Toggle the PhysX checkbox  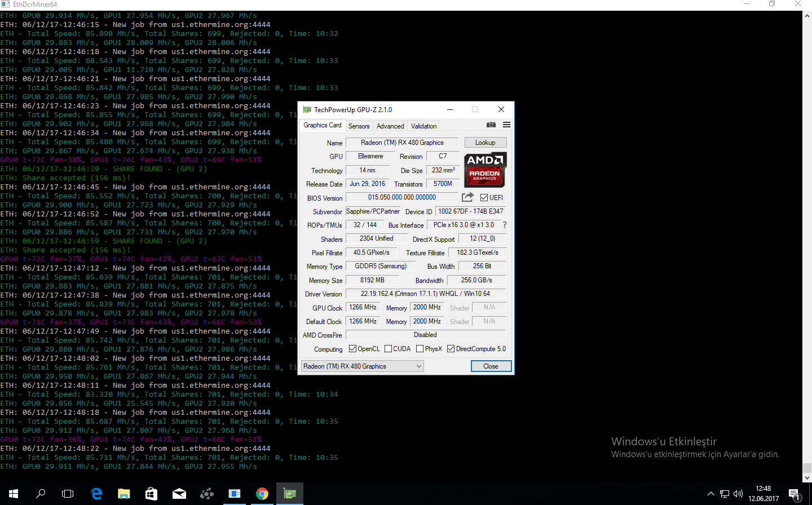tap(420, 348)
